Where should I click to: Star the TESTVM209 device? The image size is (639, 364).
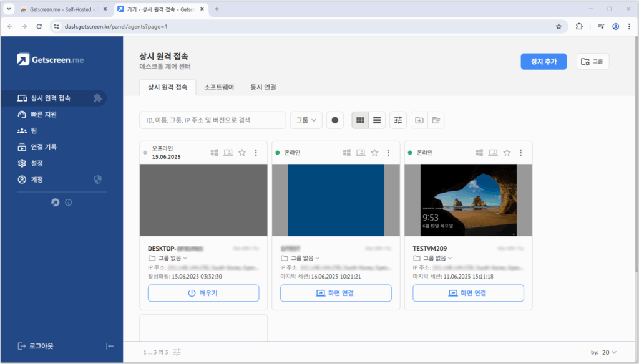[x=507, y=153]
